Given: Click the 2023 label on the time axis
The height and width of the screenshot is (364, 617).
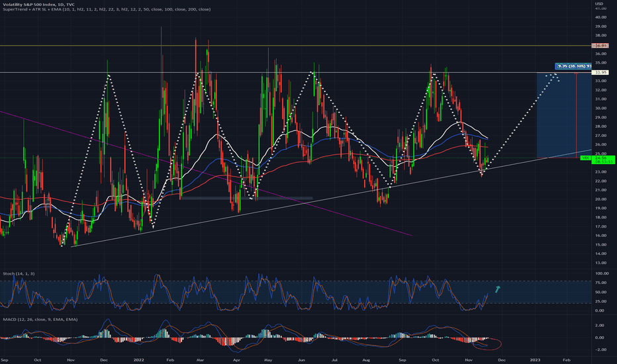Looking at the screenshot, I should (535, 359).
